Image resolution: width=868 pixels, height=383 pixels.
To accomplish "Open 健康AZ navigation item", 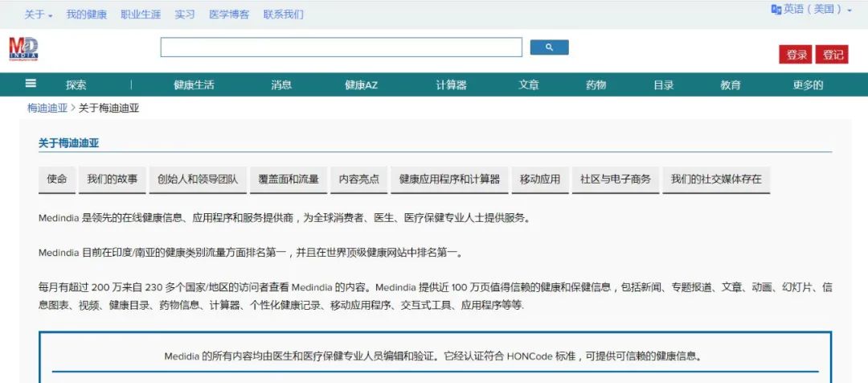I will [361, 85].
